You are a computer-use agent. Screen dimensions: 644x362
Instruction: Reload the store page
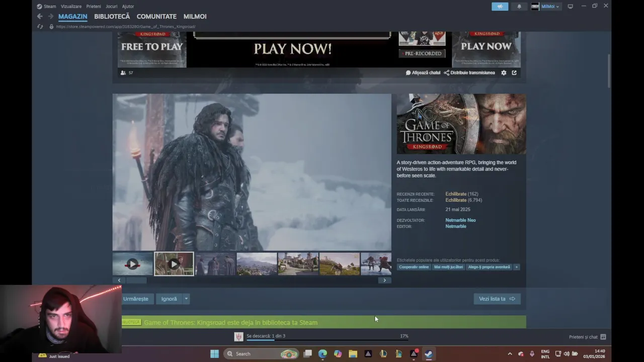[40, 27]
